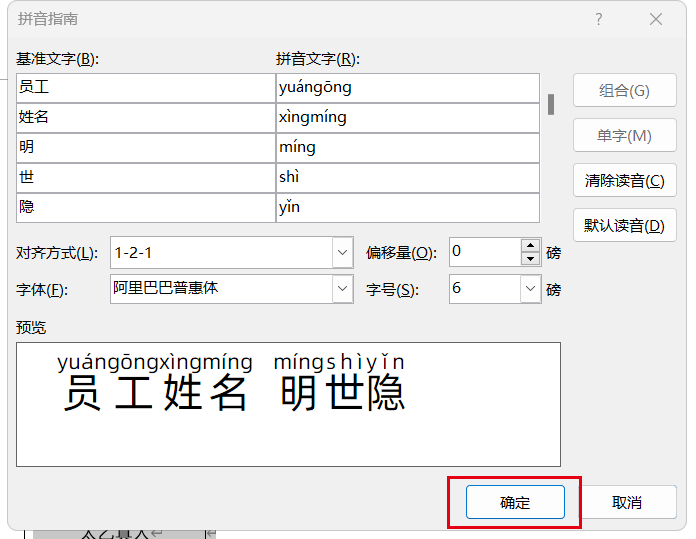The width and height of the screenshot is (696, 539).
Task: Increase 偏移量 with the up arrow
Action: 530,246
